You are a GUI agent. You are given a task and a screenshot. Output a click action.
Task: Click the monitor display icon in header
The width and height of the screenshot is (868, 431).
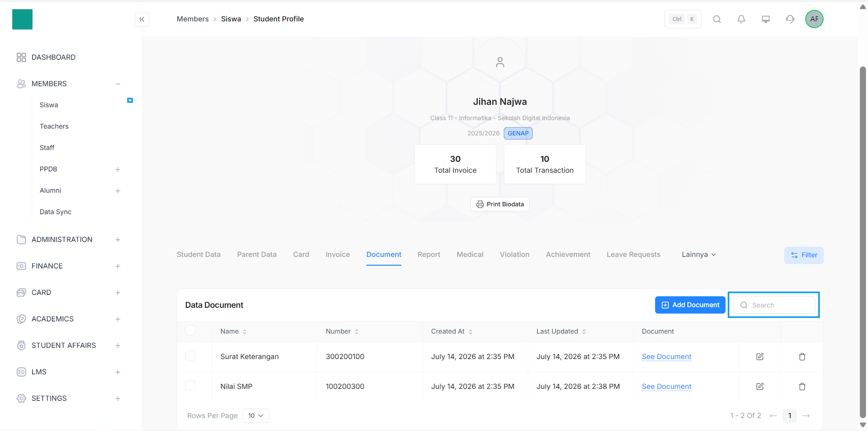pos(766,19)
